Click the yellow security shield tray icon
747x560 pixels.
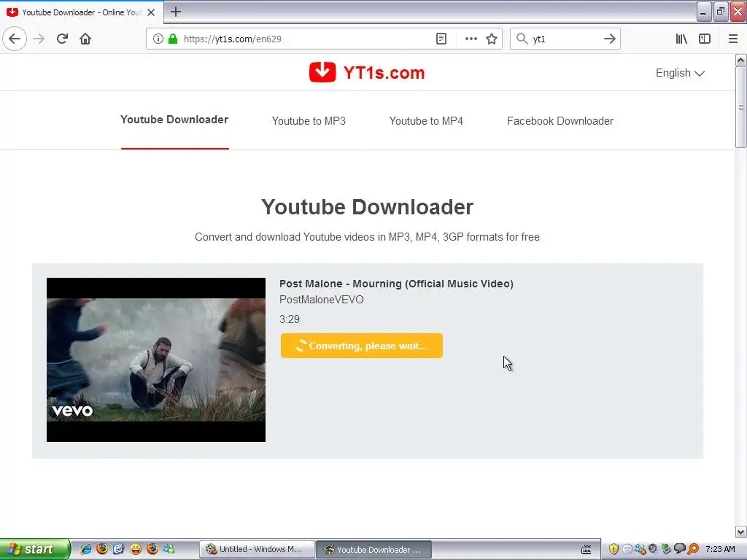point(614,549)
